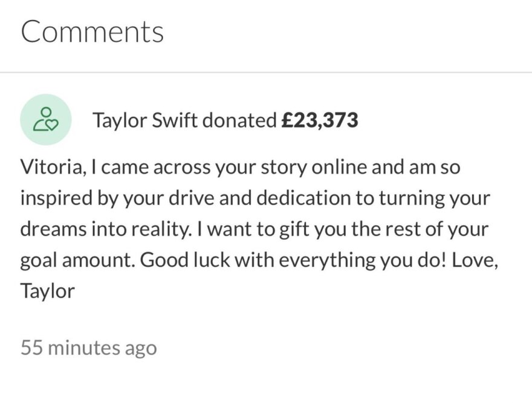Click the word "donated" beside donor name

pyautogui.click(x=239, y=120)
